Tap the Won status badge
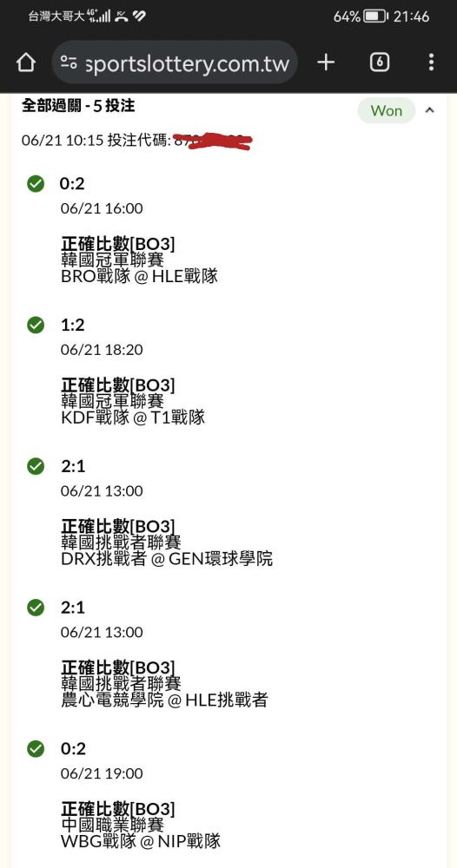 tap(386, 111)
